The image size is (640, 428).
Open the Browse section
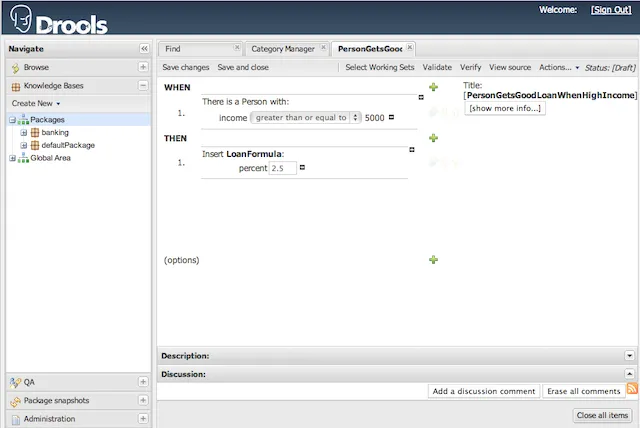[x=36, y=67]
